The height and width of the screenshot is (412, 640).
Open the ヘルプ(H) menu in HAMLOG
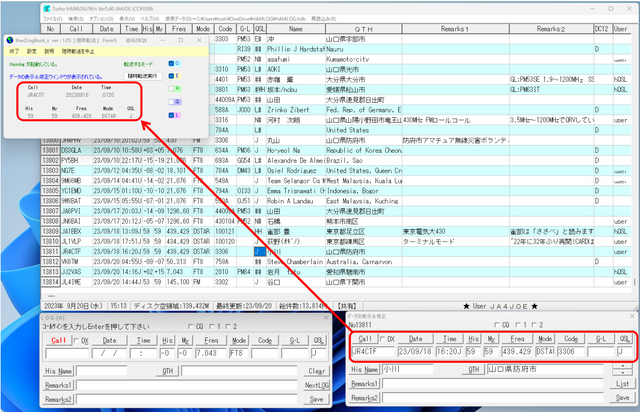pyautogui.click(x=149, y=19)
